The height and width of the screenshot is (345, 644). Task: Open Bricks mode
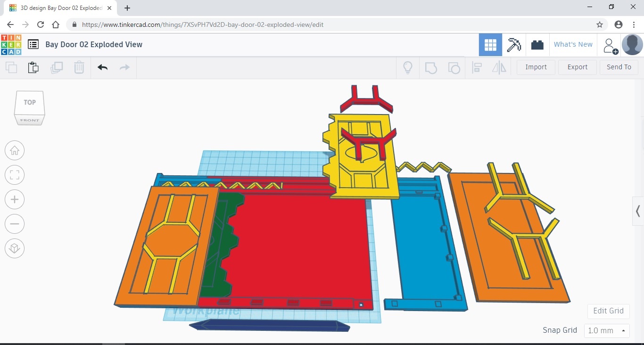[537, 45]
